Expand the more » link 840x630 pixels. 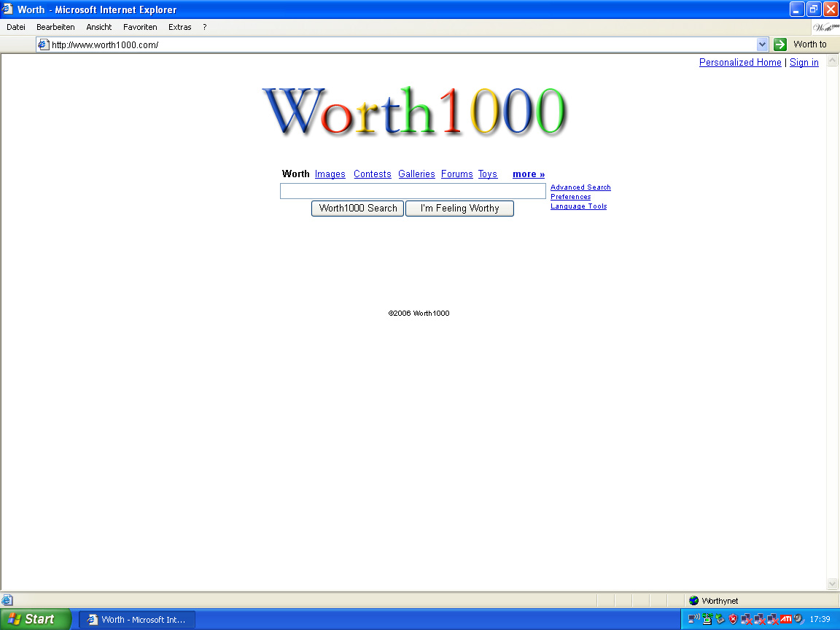click(x=529, y=174)
